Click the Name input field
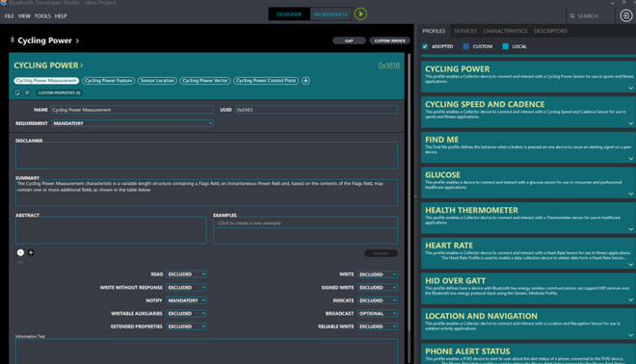Viewport: 636px width, 364px height. coord(132,110)
